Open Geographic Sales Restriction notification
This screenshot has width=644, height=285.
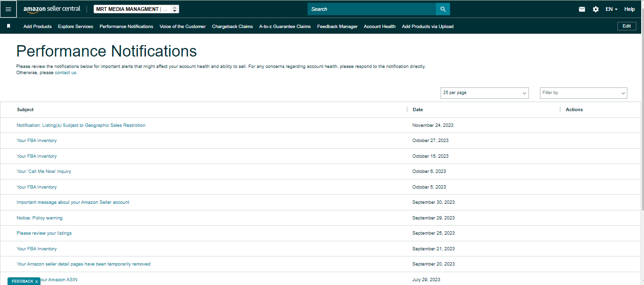(81, 125)
